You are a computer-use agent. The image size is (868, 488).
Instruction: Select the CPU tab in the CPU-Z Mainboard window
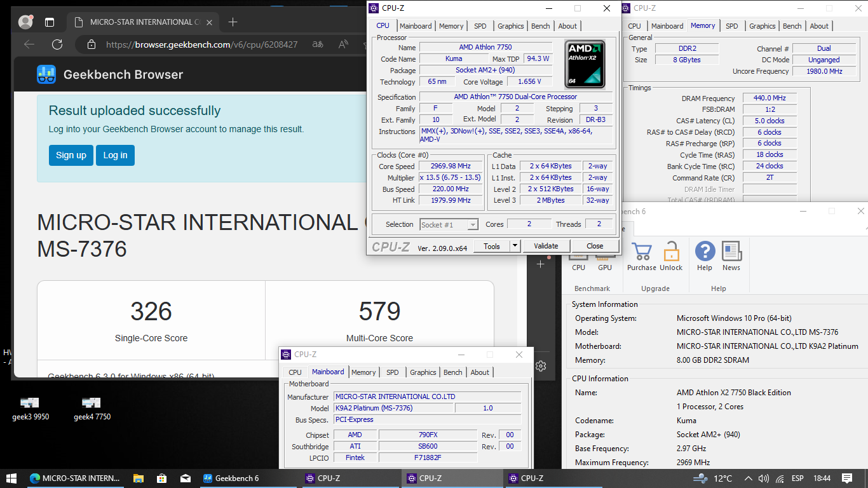(x=295, y=372)
